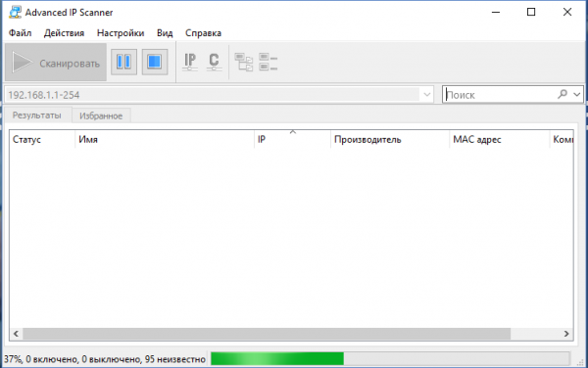Open the Настройки menu
The height and width of the screenshot is (368, 588).
click(x=121, y=33)
